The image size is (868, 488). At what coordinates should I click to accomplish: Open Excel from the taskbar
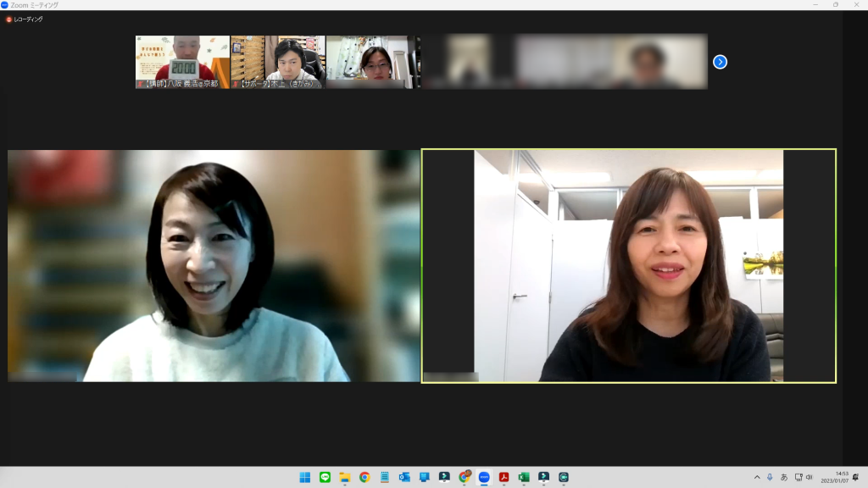524,477
